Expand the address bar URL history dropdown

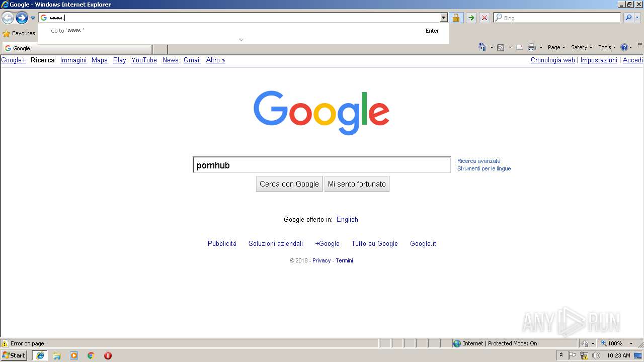coord(443,18)
